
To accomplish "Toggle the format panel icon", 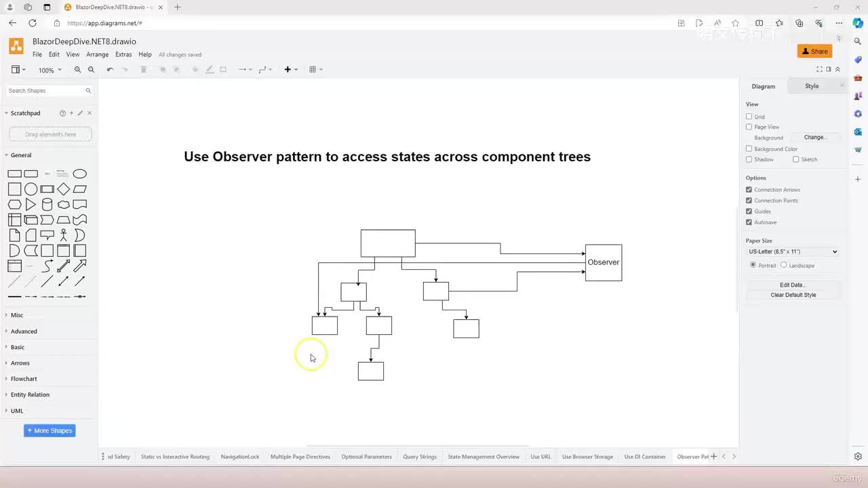I will click(828, 69).
